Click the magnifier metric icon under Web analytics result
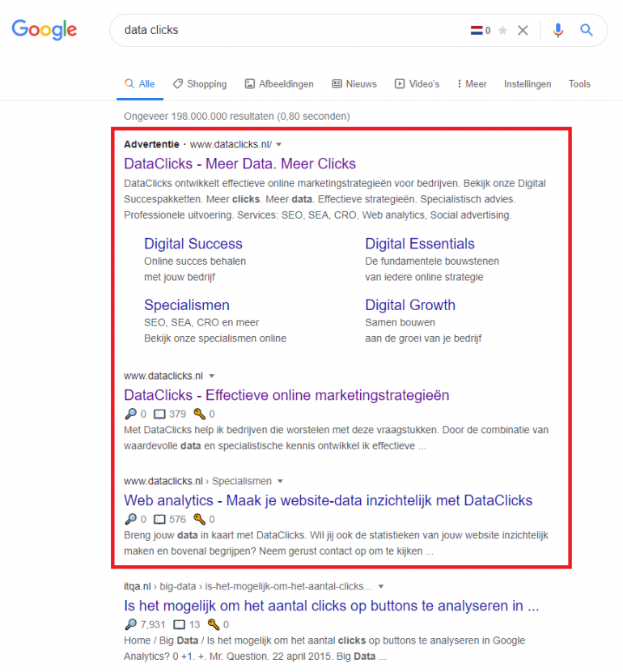 [x=130, y=519]
